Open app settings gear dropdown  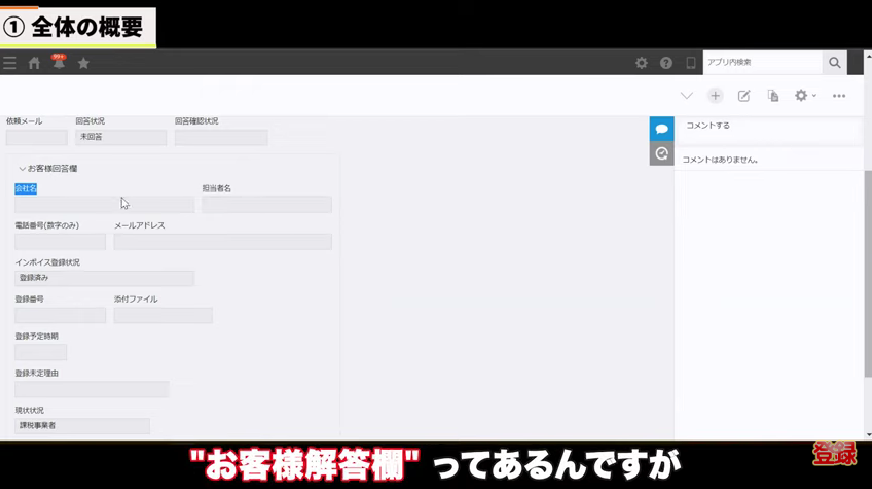coord(805,96)
